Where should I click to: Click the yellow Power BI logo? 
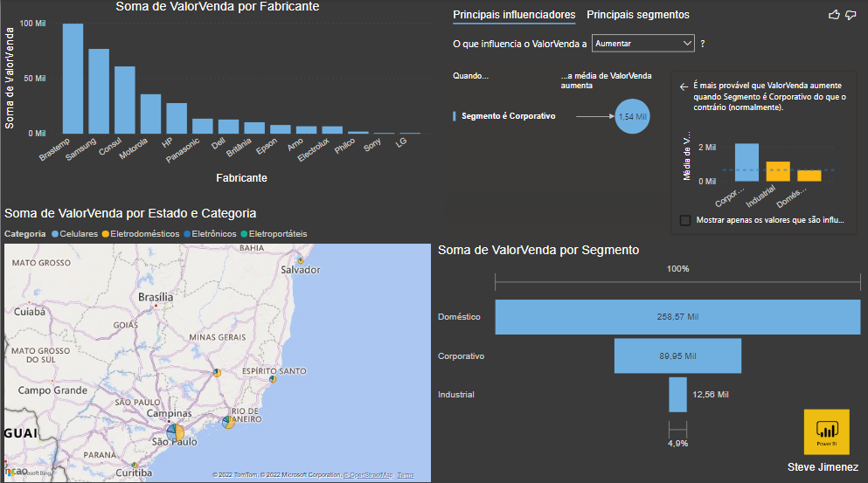coord(827,431)
